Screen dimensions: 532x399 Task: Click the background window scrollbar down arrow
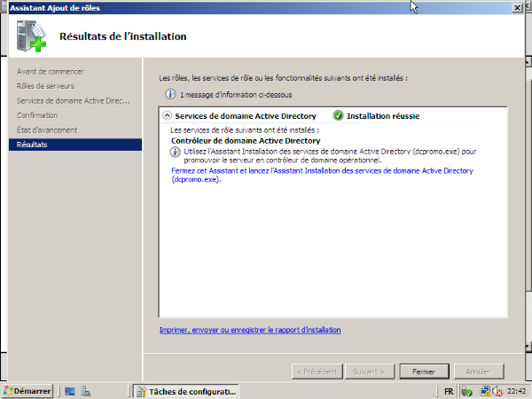coord(528,347)
